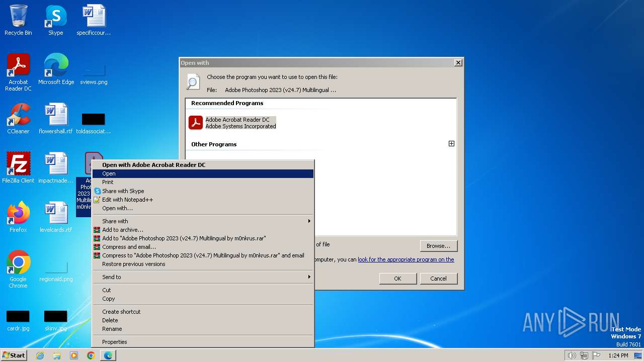Choose Restore previous versions
644x362 pixels.
pos(202,264)
